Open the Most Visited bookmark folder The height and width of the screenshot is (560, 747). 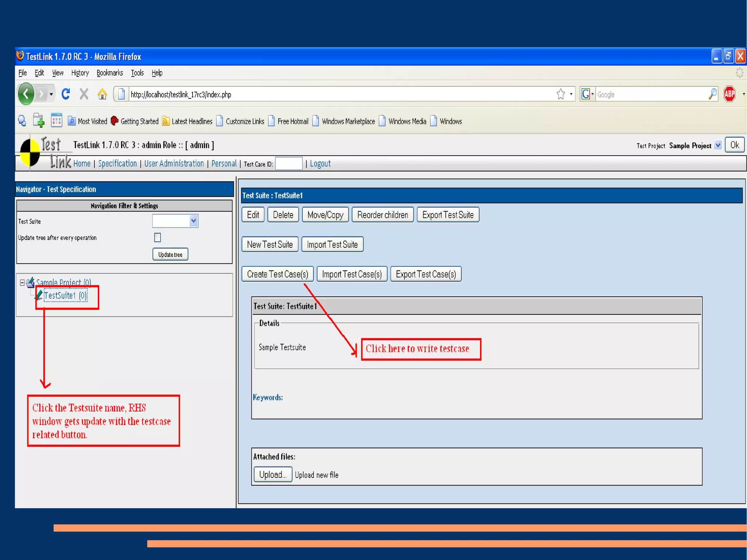click(x=88, y=121)
